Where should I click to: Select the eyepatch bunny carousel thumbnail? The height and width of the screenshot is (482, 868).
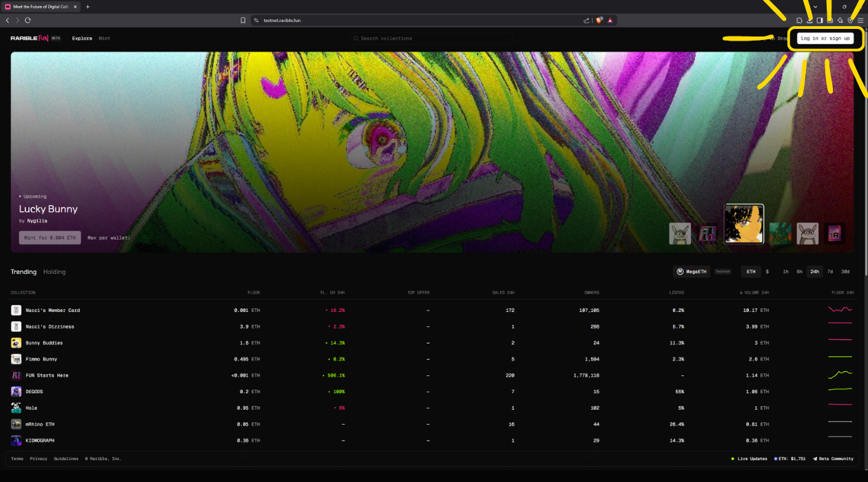coord(680,233)
